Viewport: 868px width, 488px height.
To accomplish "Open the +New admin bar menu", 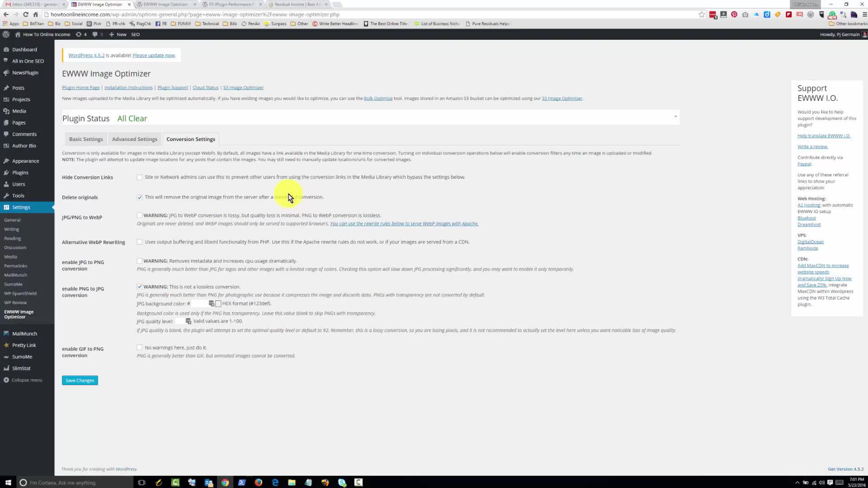I will pos(118,34).
